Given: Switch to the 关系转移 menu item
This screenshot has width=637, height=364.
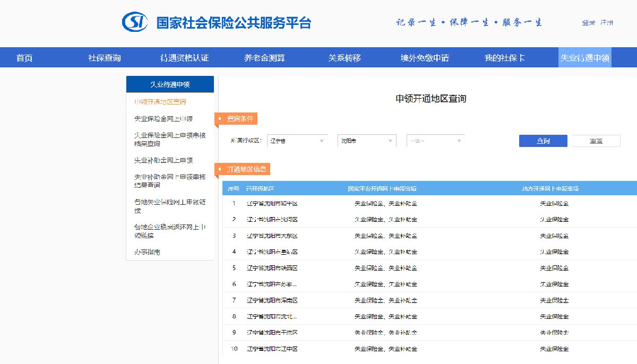Looking at the screenshot, I should tap(345, 58).
